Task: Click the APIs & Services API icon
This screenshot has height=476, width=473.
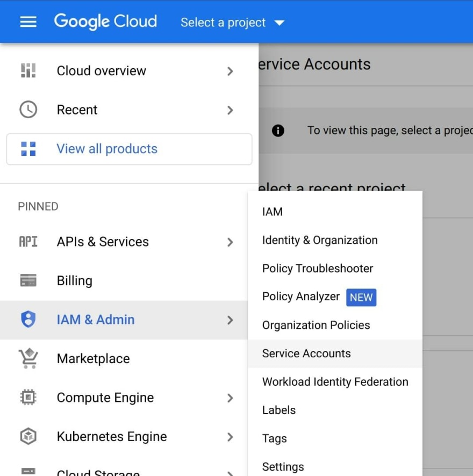Action: click(x=28, y=242)
